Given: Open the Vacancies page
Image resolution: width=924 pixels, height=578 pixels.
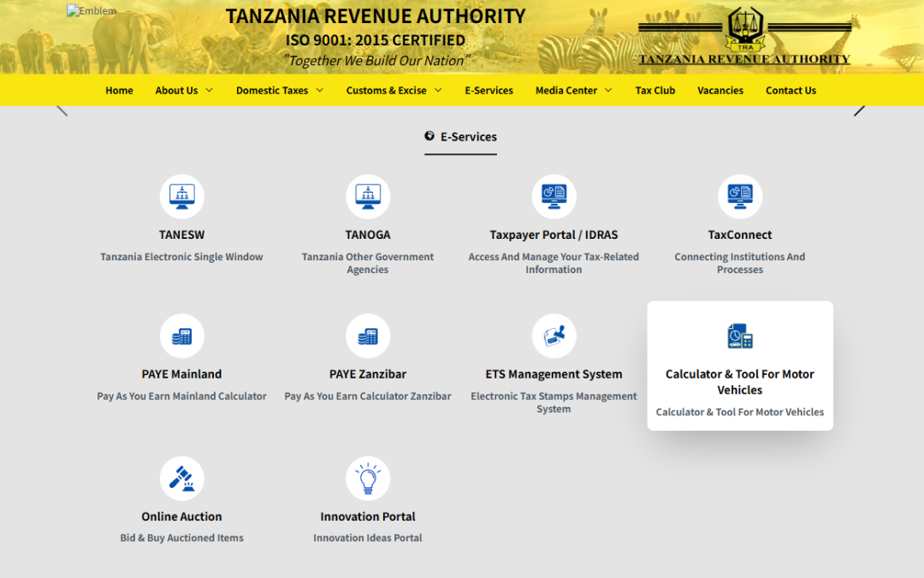Looking at the screenshot, I should (x=720, y=90).
